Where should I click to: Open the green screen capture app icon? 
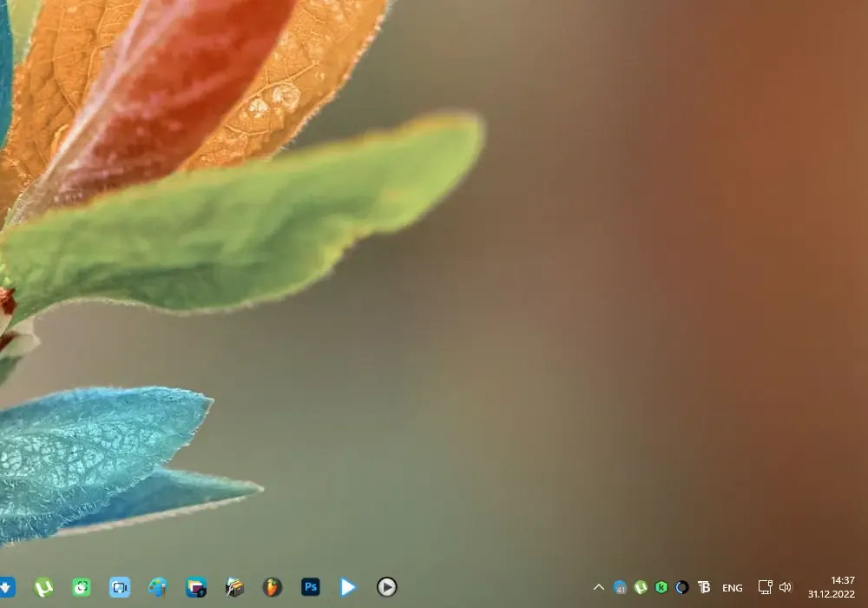pos(82,587)
